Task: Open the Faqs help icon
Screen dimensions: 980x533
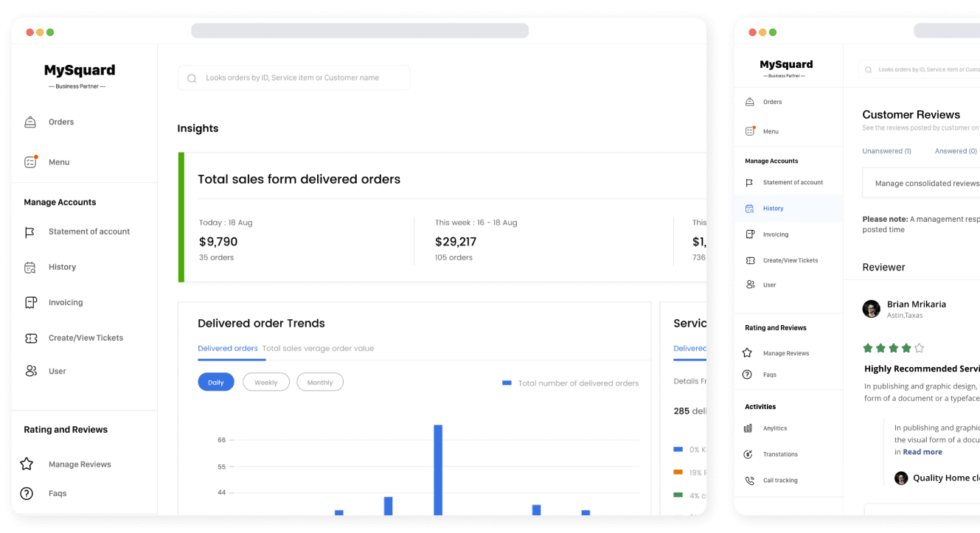Action: click(27, 493)
